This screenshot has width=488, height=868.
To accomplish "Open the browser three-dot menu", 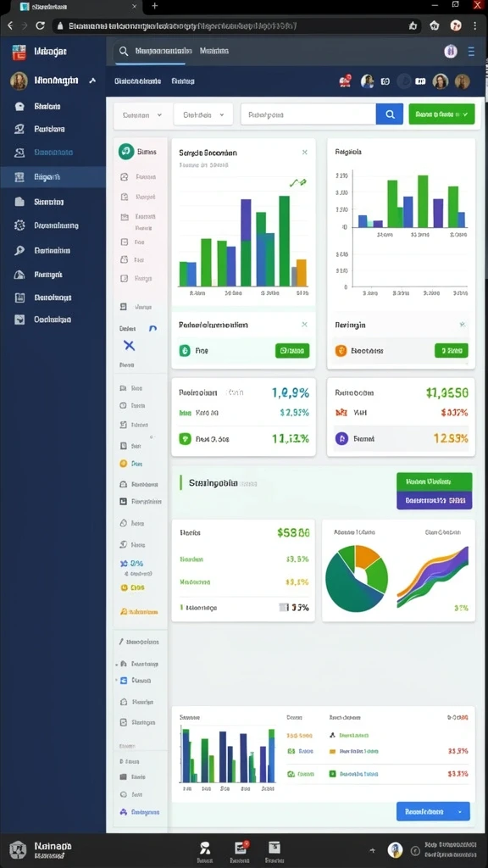I will pyautogui.click(x=474, y=25).
